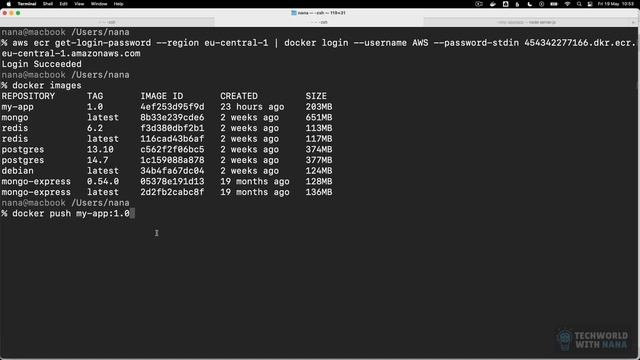Click the screen recording status icon
The width and height of the screenshot is (640, 360).
point(479,4)
